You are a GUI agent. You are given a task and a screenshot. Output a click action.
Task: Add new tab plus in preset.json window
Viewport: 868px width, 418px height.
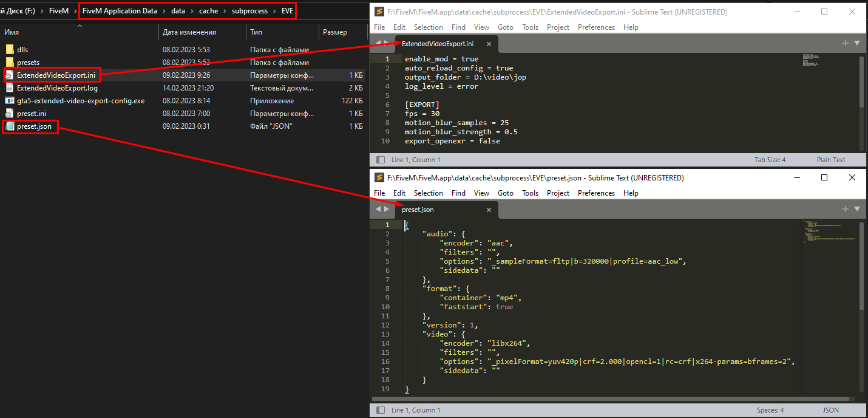[846, 209]
